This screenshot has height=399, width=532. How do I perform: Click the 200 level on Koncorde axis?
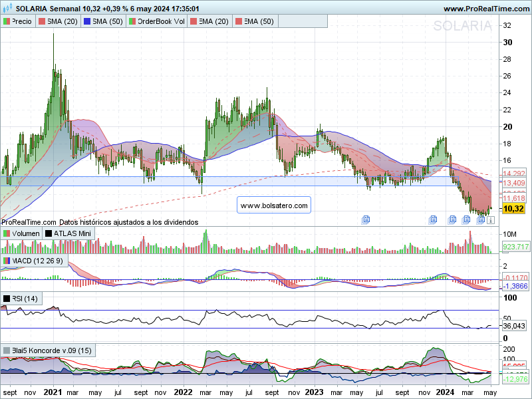(509, 349)
